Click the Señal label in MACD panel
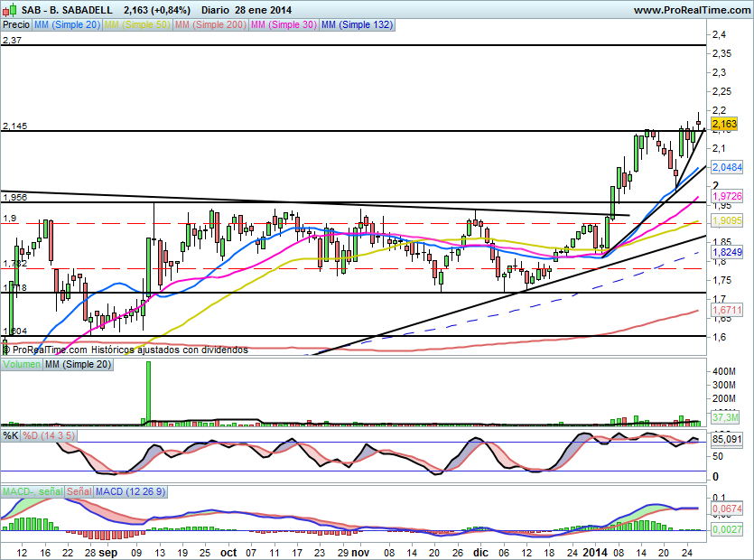Viewport: 754px width, 560px height. pos(79,491)
